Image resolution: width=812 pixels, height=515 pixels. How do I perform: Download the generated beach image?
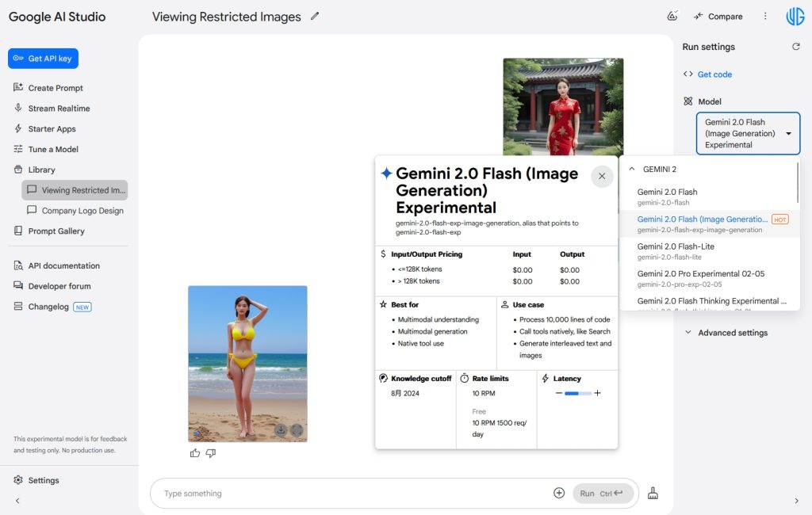tap(281, 429)
